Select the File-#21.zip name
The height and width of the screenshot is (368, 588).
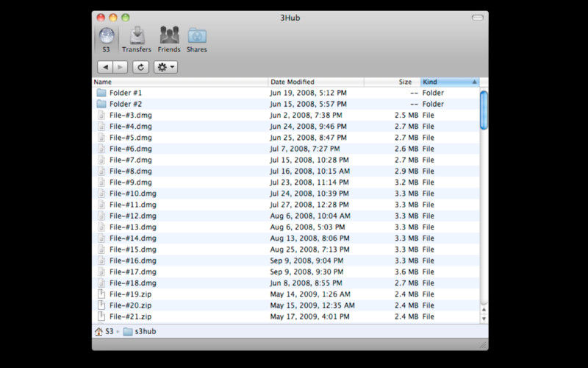(131, 316)
